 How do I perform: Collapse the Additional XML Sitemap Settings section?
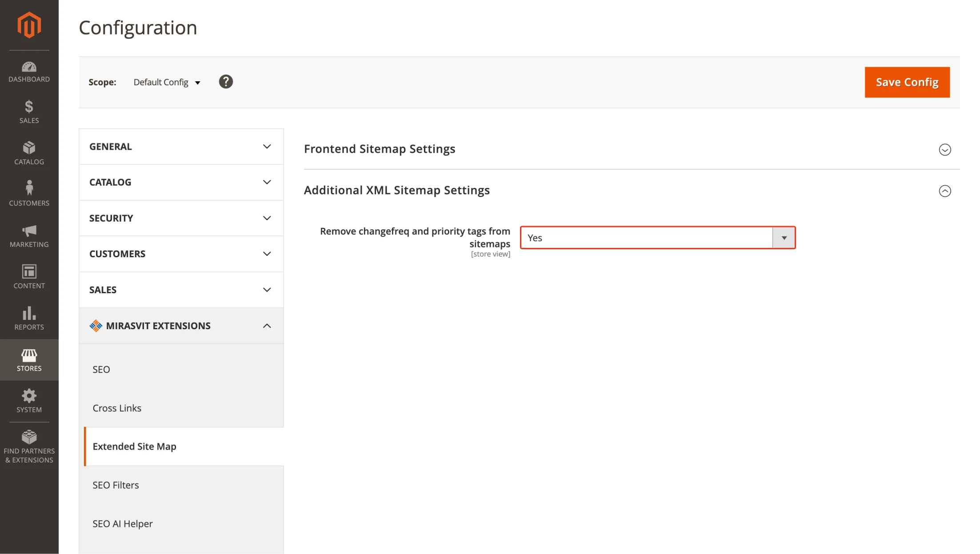(945, 191)
